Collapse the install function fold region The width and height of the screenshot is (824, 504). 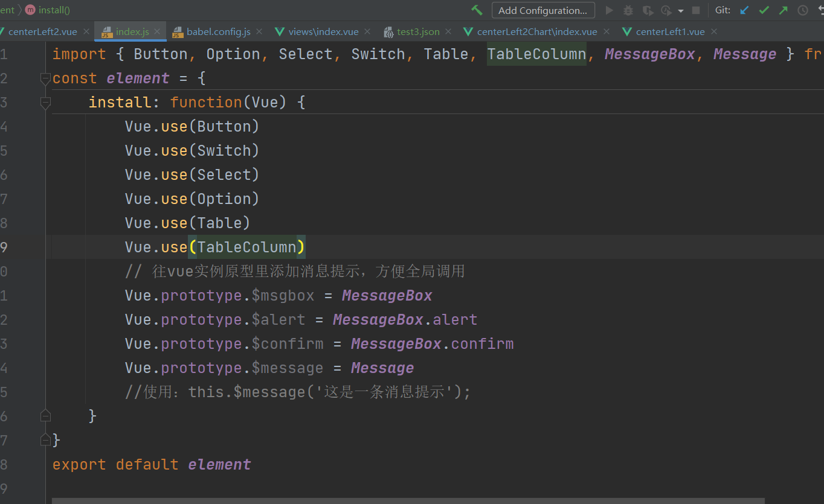[x=45, y=103]
